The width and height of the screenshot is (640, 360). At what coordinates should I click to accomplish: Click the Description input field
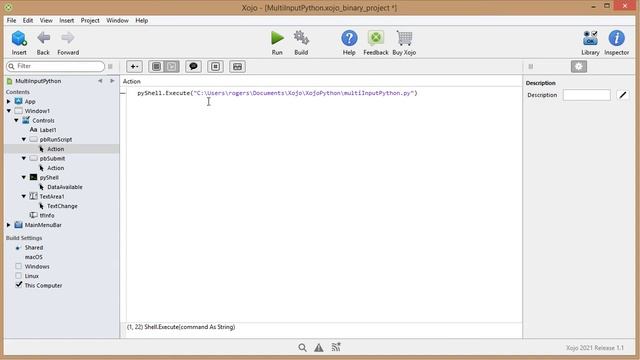click(x=587, y=95)
